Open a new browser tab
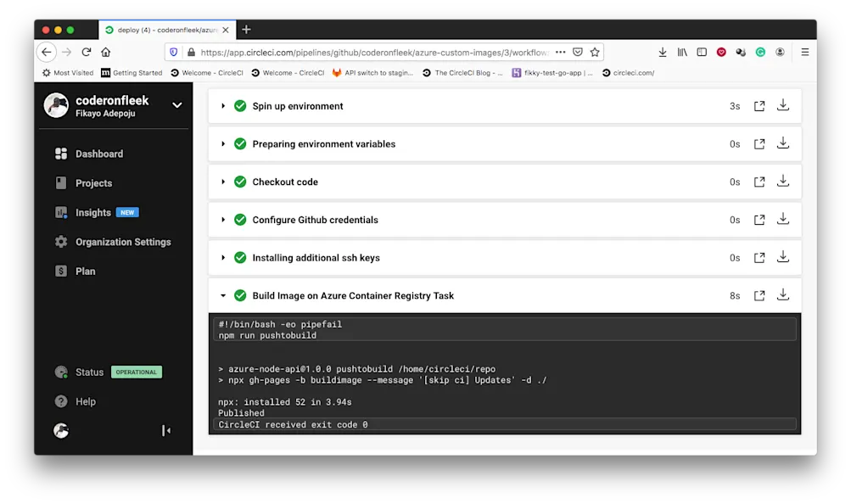The width and height of the screenshot is (851, 504). pos(246,30)
